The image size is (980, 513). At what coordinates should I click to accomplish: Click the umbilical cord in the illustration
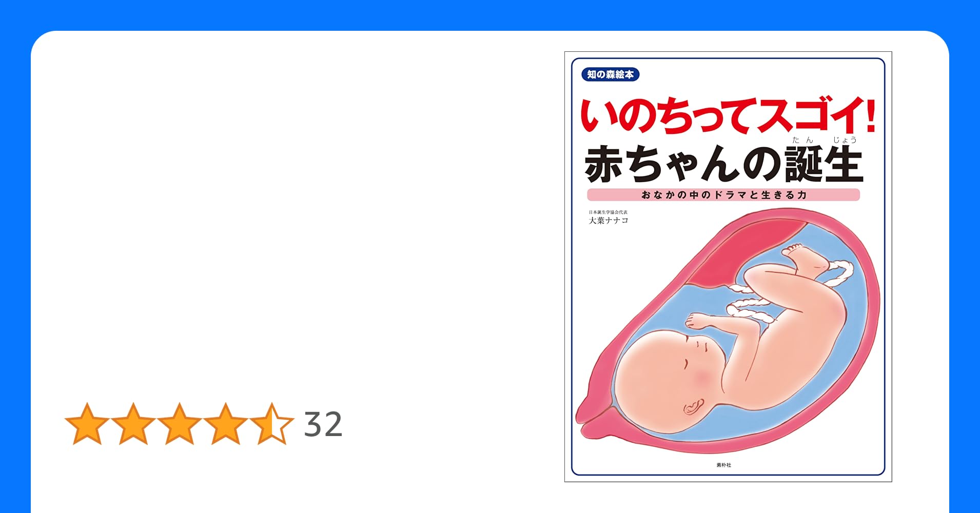[x=750, y=308]
